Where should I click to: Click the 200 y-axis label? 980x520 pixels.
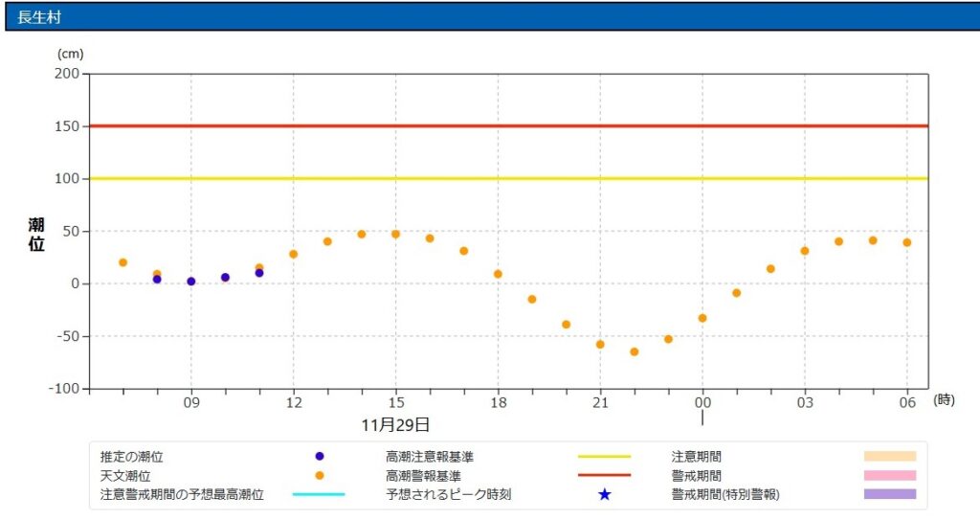tap(67, 73)
